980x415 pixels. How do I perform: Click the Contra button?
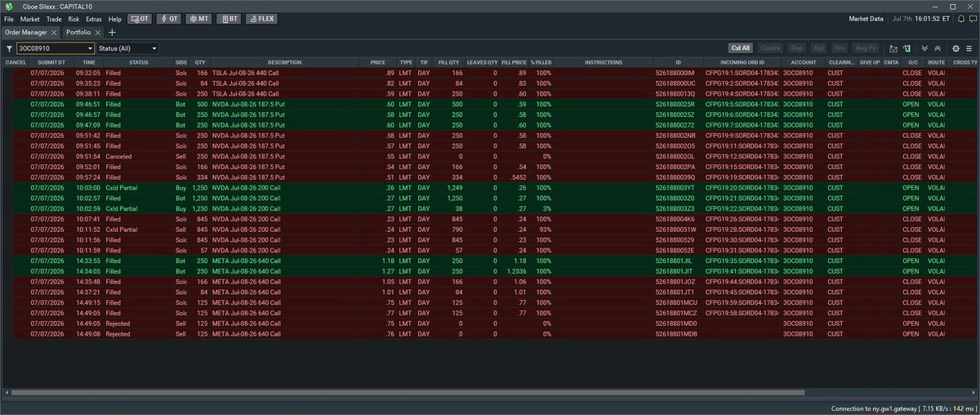coord(770,49)
